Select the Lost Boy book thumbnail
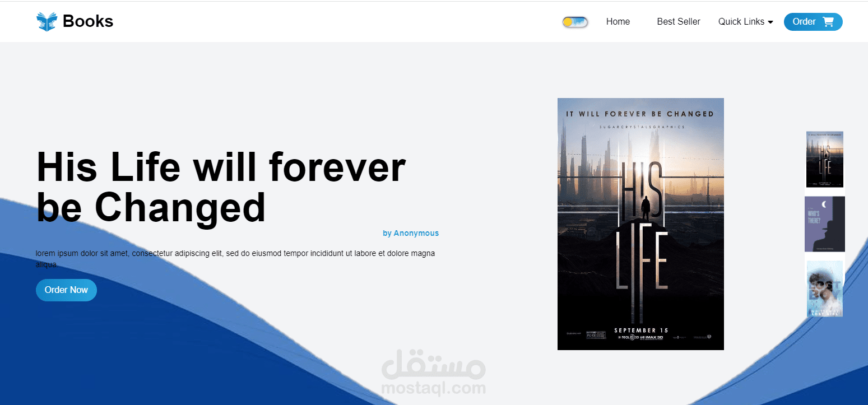This screenshot has height=405, width=868. click(825, 288)
